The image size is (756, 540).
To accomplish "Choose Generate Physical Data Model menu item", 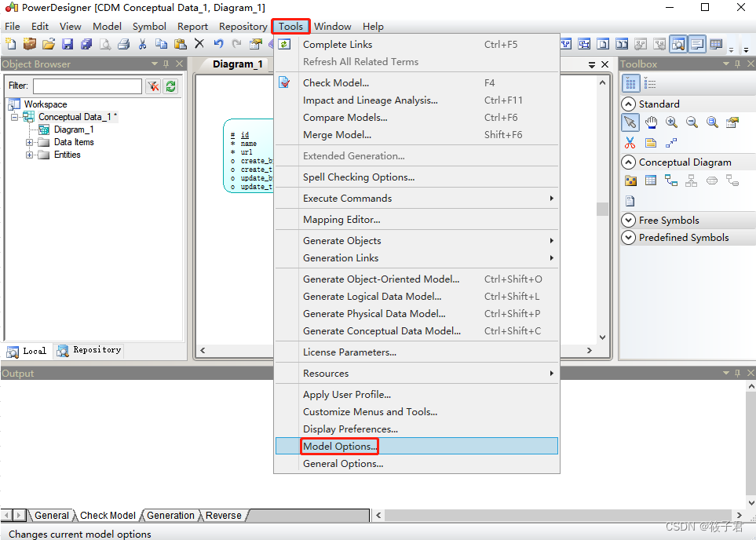I will pos(417,313).
